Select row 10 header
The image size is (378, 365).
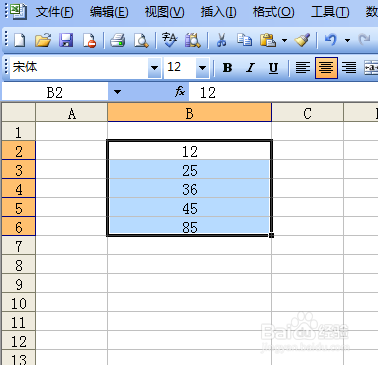pos(19,303)
